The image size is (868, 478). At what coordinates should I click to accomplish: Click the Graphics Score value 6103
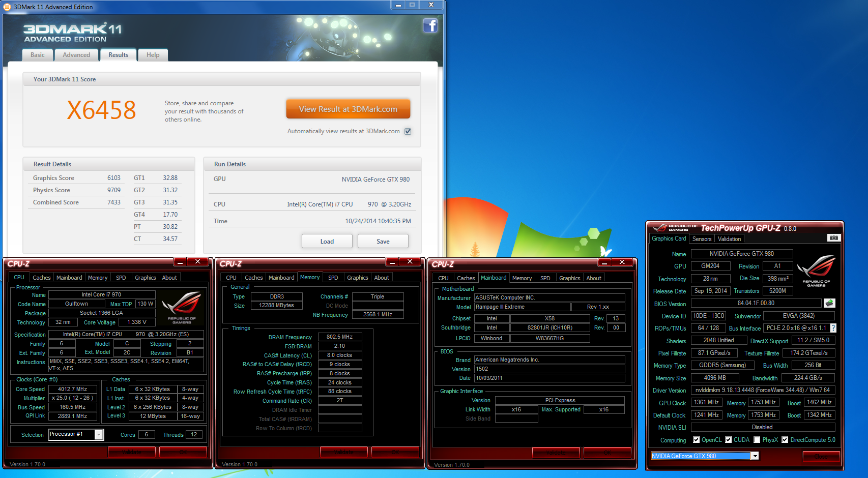114,178
